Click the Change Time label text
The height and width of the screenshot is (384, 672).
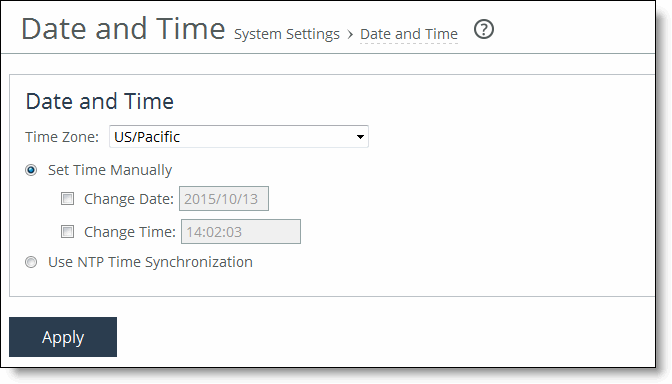pyautogui.click(x=130, y=232)
